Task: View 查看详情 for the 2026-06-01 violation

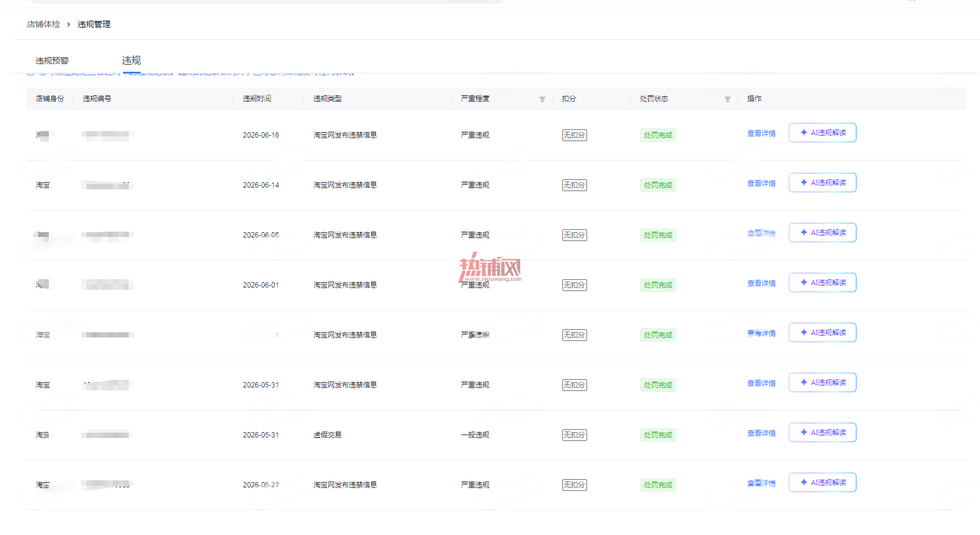Action: [761, 283]
